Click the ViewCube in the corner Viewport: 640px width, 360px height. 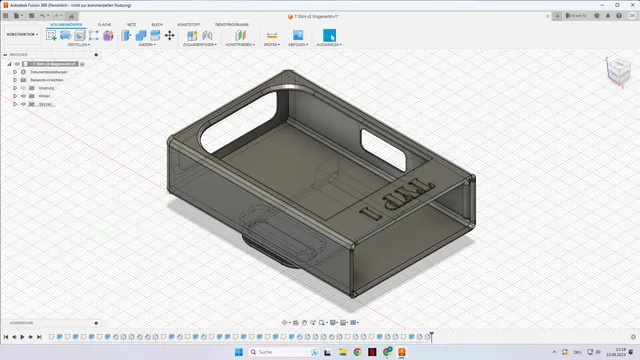coord(618,71)
